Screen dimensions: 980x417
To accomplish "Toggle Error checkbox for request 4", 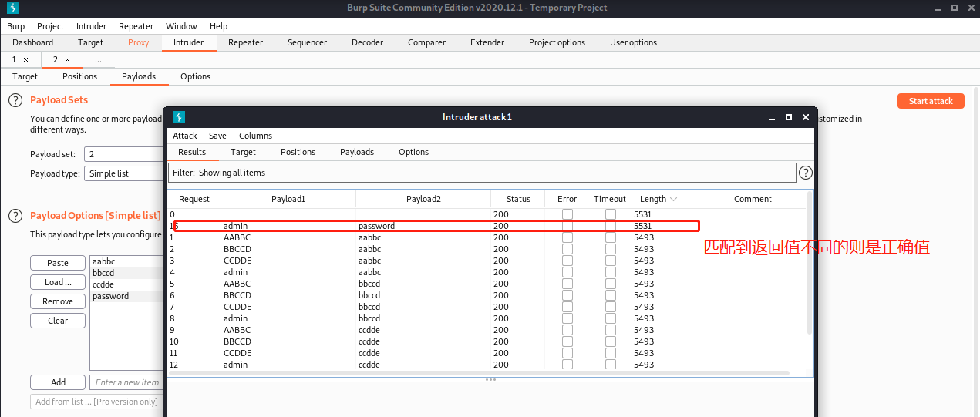I will [567, 272].
